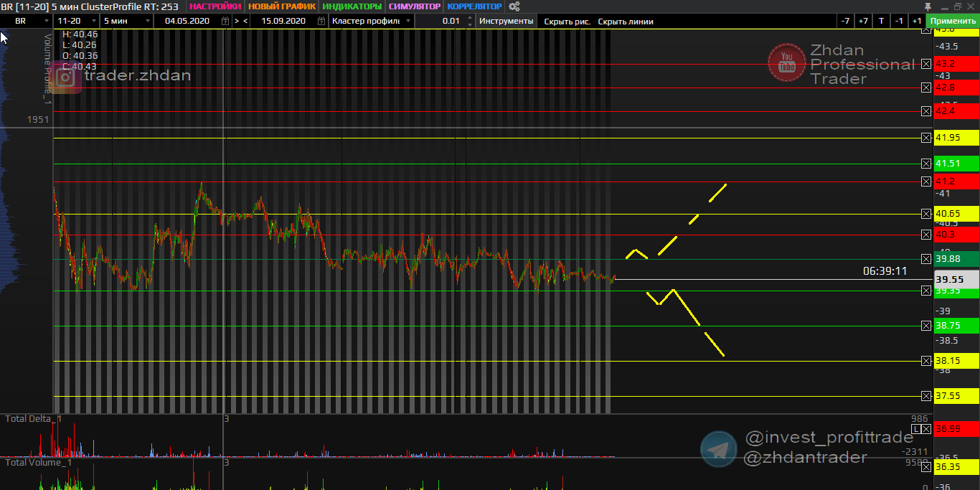Click the +7 shift button
The width and height of the screenshot is (980, 490).
point(863,21)
